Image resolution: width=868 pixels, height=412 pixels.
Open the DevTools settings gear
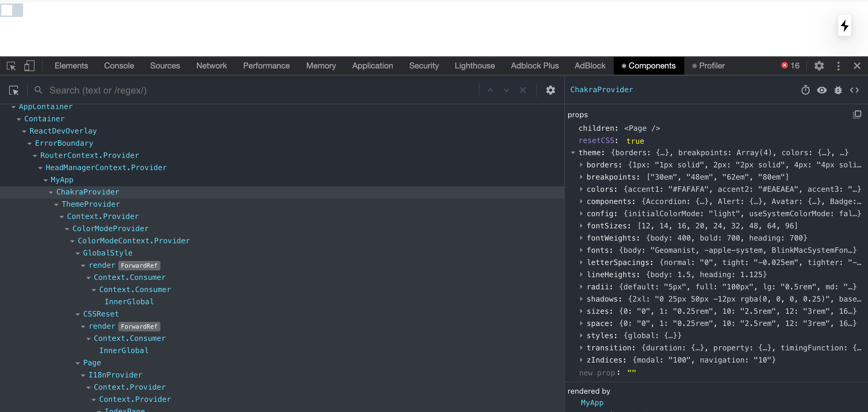(819, 66)
